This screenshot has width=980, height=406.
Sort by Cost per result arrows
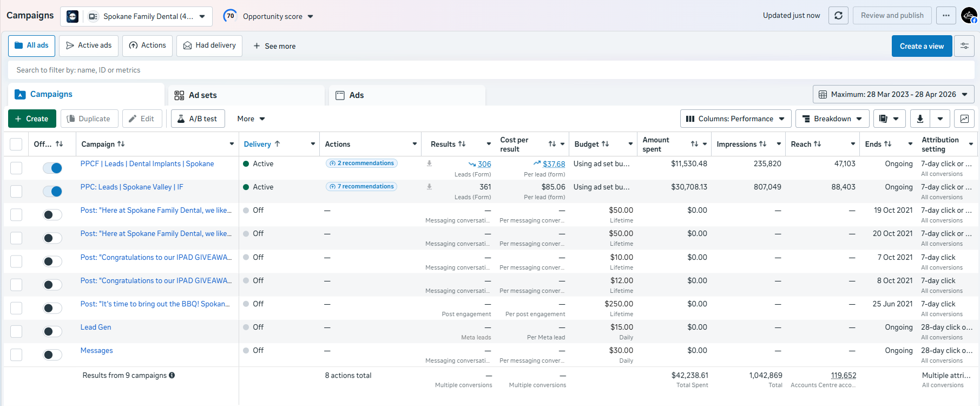(x=552, y=144)
